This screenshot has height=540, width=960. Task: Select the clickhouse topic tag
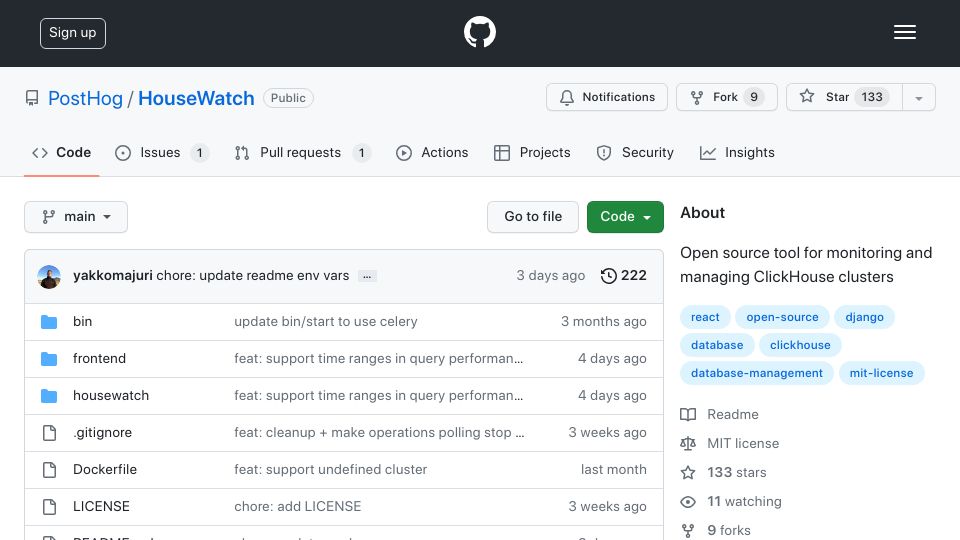[800, 345]
